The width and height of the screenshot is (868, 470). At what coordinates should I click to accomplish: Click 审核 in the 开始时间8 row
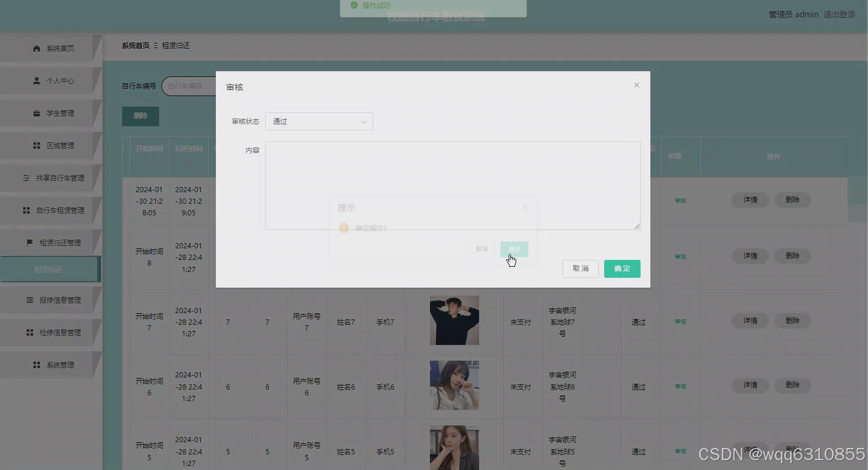[681, 257]
